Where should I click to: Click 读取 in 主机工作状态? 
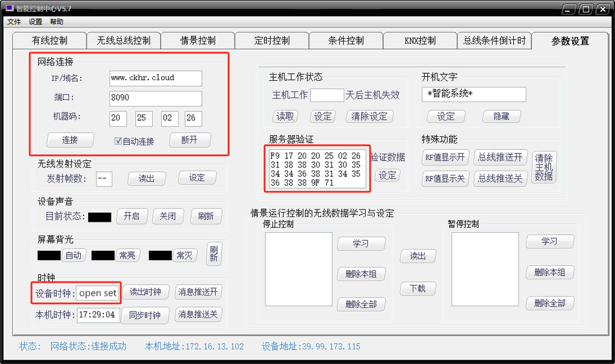[285, 116]
